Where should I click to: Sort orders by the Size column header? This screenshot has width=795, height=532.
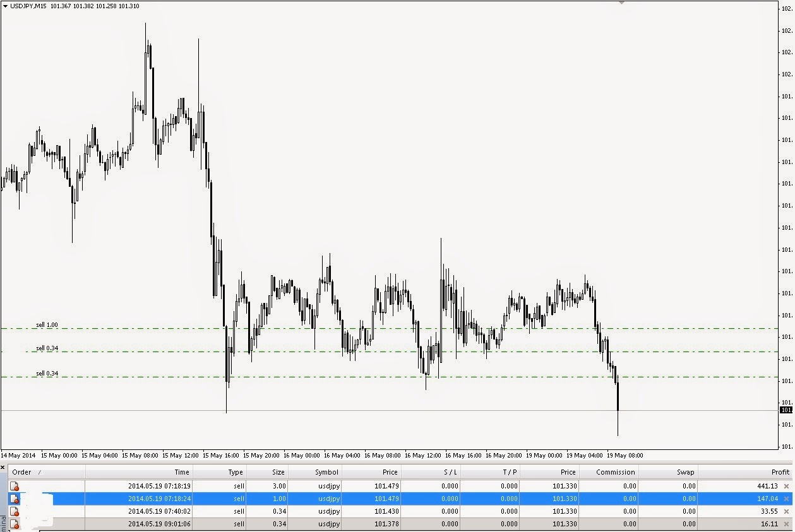pyautogui.click(x=267, y=472)
